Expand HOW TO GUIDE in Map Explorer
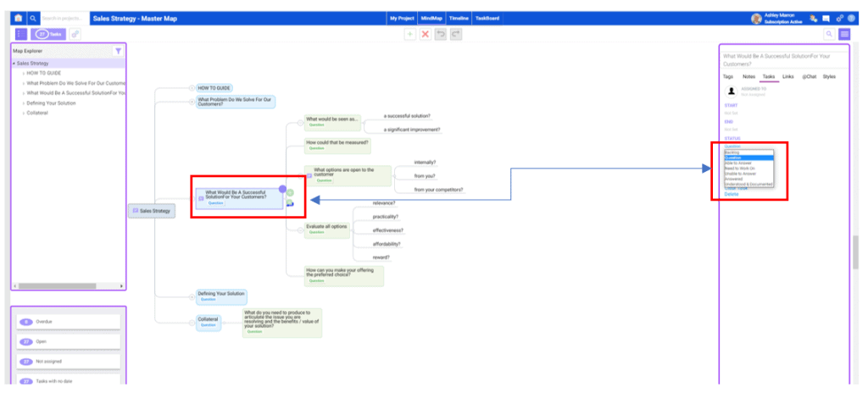 click(x=23, y=73)
